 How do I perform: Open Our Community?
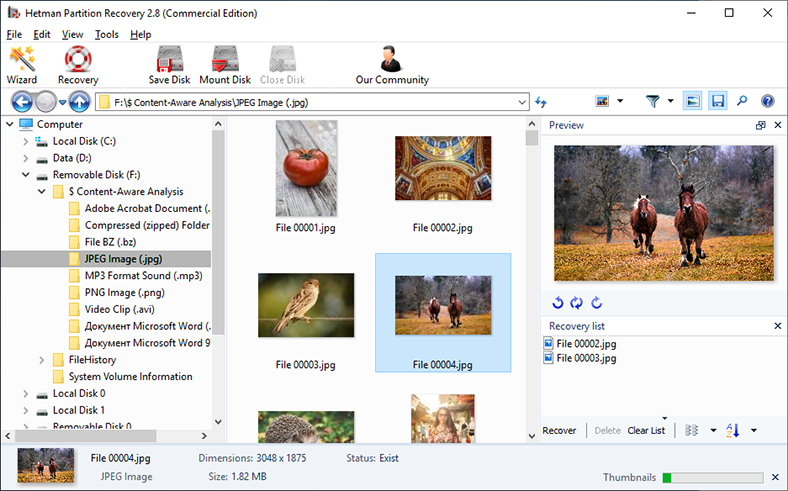[x=392, y=65]
